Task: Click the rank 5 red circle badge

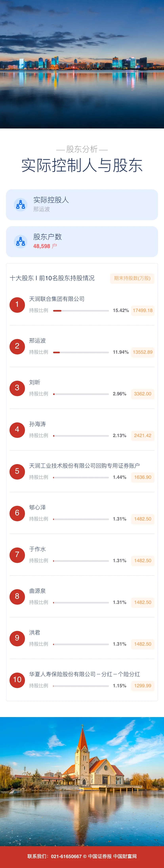Action: pos(17,471)
